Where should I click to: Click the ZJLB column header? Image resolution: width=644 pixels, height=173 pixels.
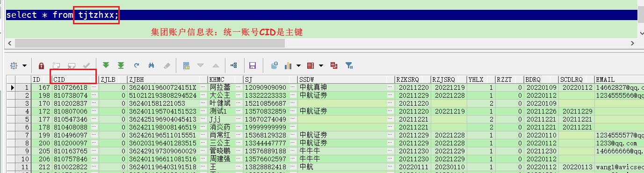point(113,80)
